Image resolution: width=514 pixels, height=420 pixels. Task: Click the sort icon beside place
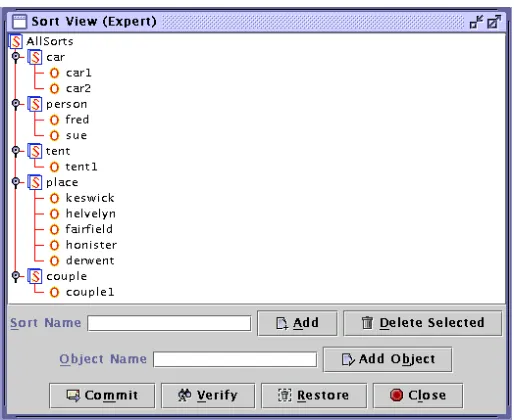coord(35,182)
